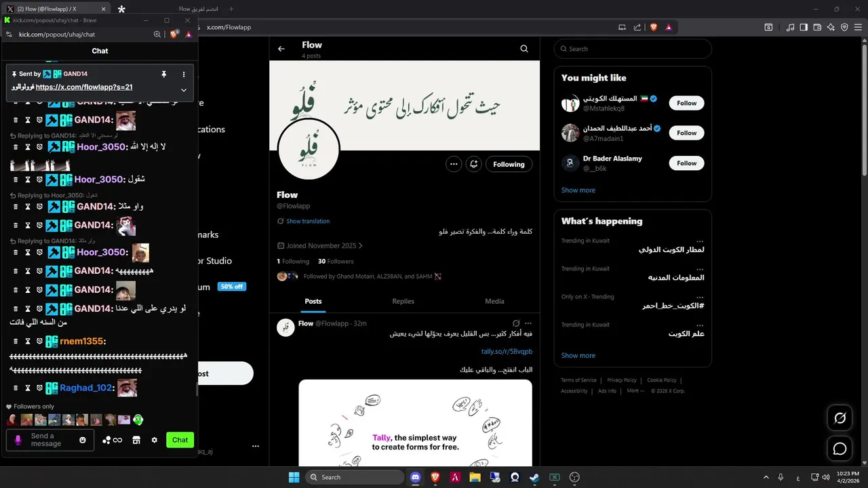The width and height of the screenshot is (868, 488).
Task: Open Brave VPN shield icon
Action: pyautogui.click(x=844, y=27)
